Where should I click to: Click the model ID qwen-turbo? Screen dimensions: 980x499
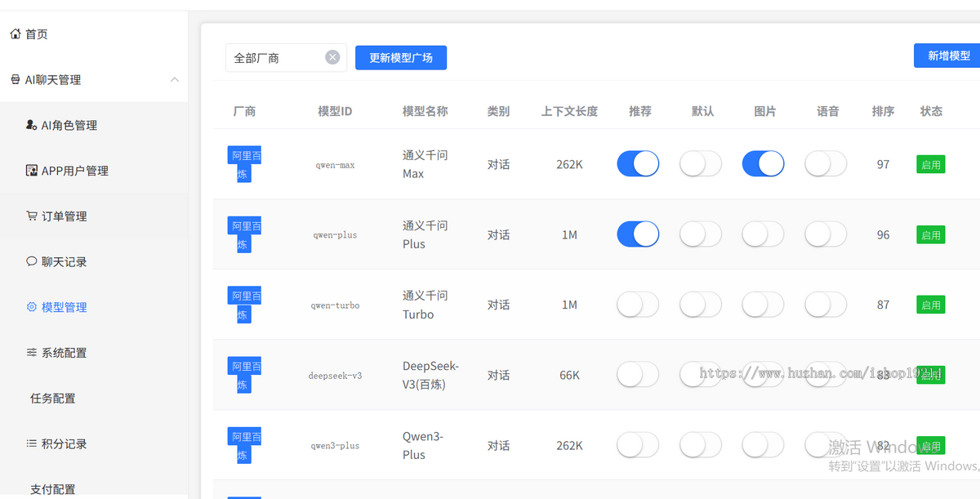coord(335,305)
